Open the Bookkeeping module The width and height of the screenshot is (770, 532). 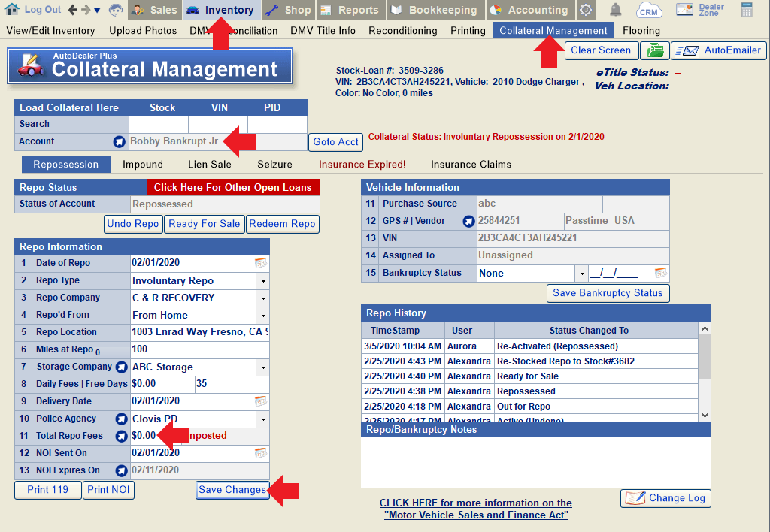[x=435, y=10]
